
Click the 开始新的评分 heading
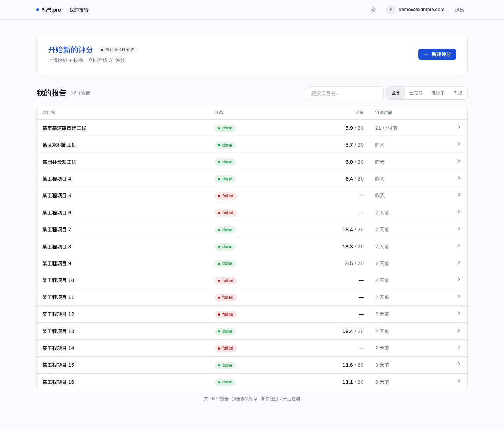point(71,50)
